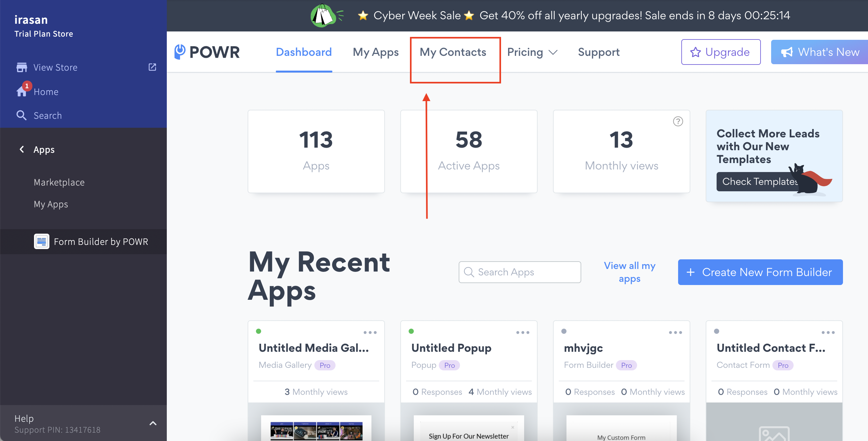Click the mhvjgc card title
Screen dimensions: 868x441
[x=583, y=348]
